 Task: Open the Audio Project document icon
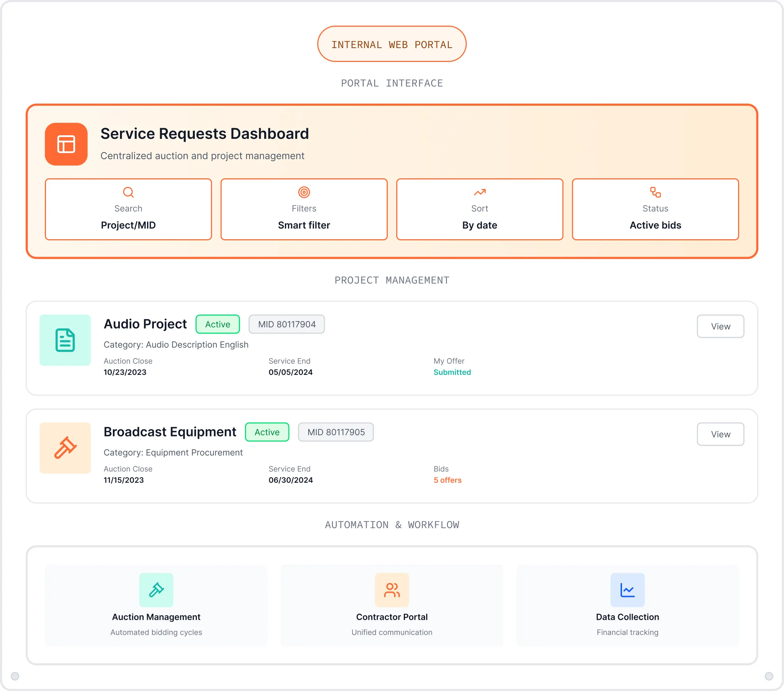65,340
